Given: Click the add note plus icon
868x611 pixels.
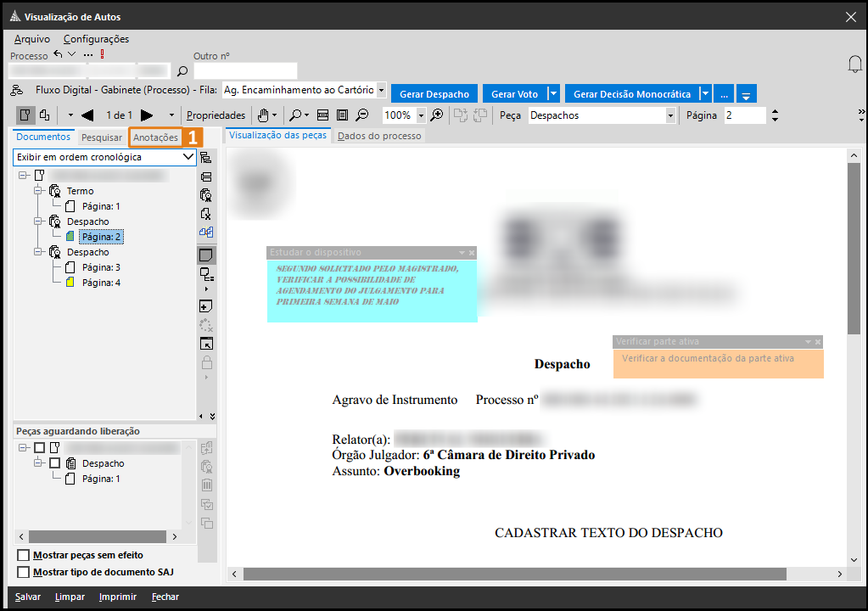Looking at the screenshot, I should pos(206,306).
